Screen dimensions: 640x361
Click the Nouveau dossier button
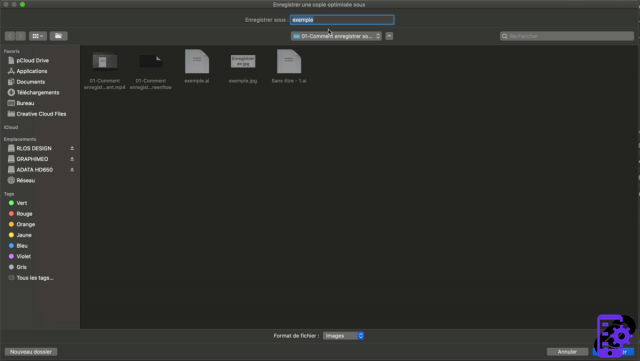[31, 352]
